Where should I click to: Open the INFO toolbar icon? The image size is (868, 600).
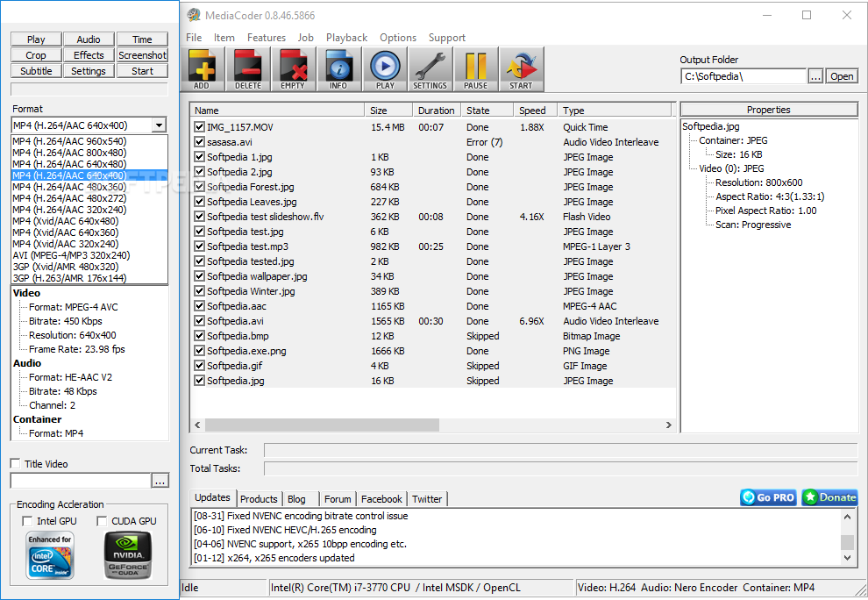click(x=338, y=69)
